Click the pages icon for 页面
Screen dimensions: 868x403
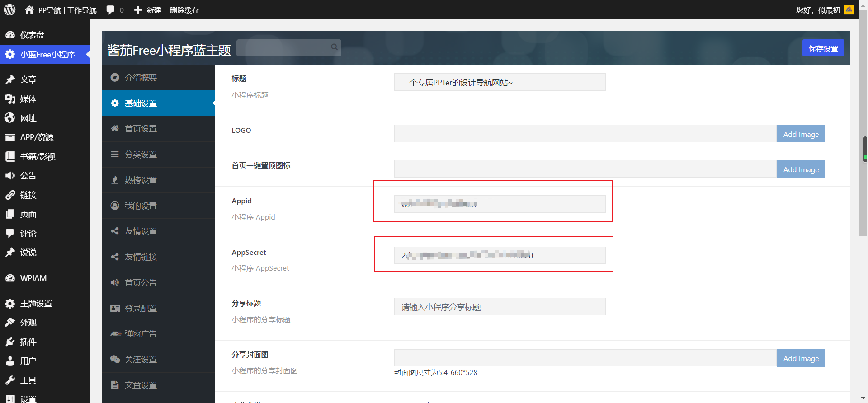pos(10,214)
